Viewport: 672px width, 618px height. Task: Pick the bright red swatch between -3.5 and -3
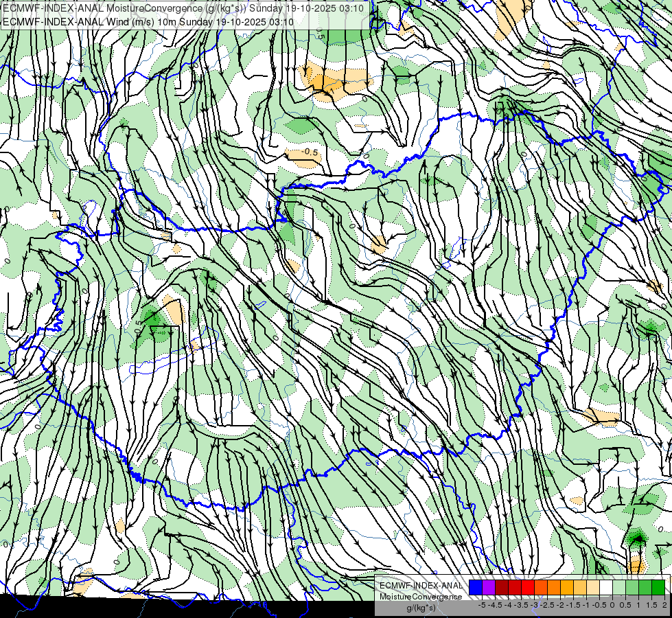(x=528, y=588)
